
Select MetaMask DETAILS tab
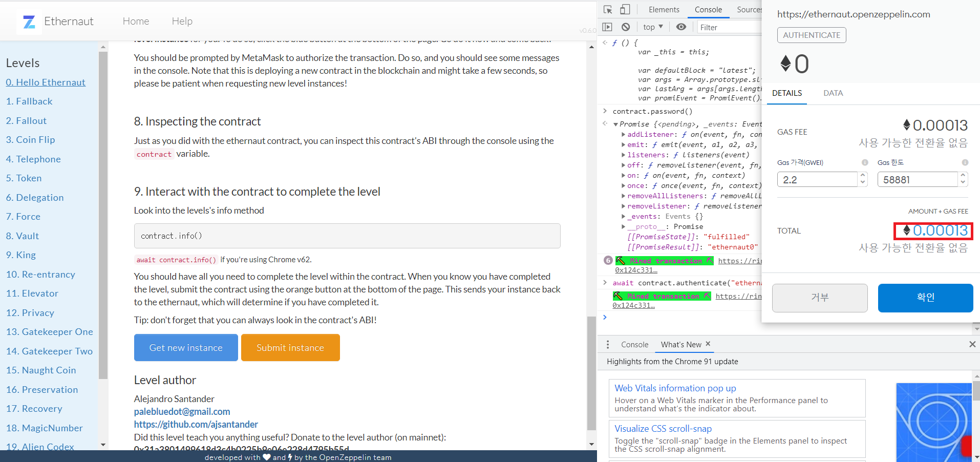tap(787, 93)
